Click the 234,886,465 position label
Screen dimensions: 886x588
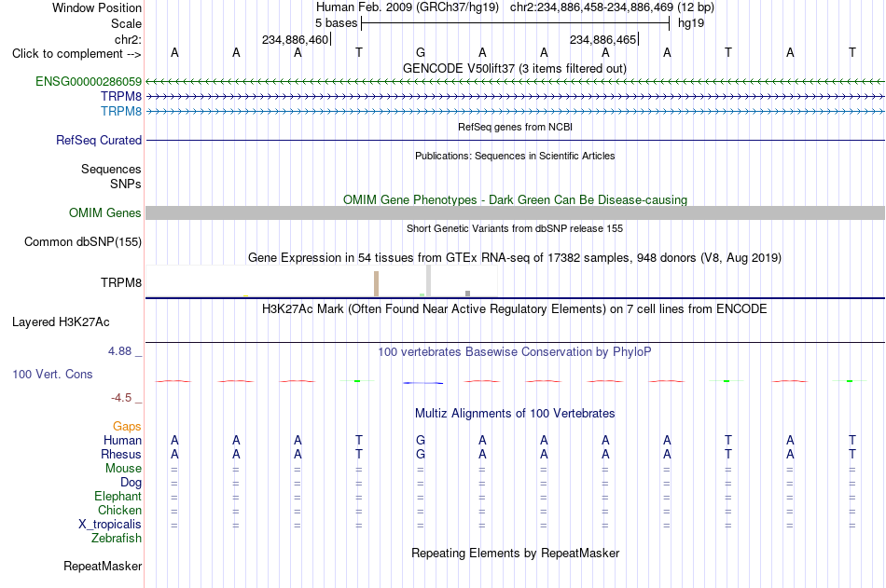(x=602, y=39)
